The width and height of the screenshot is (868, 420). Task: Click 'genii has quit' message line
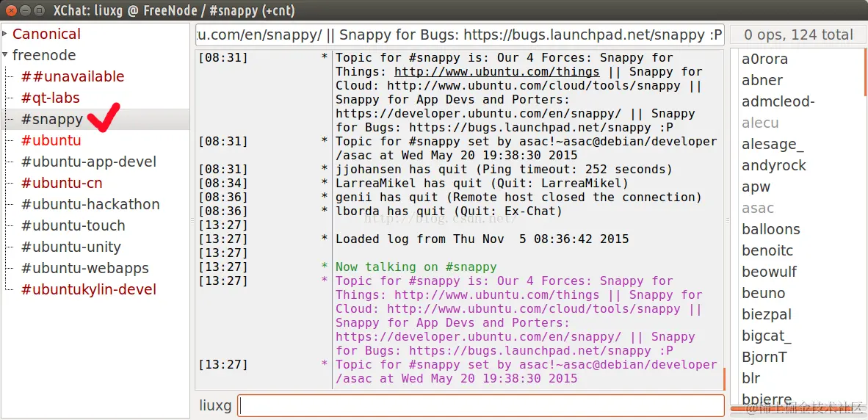tap(518, 197)
